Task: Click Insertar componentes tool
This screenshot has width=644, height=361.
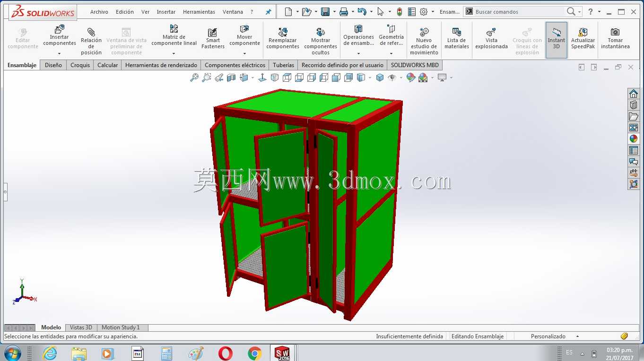Action: 59,36
